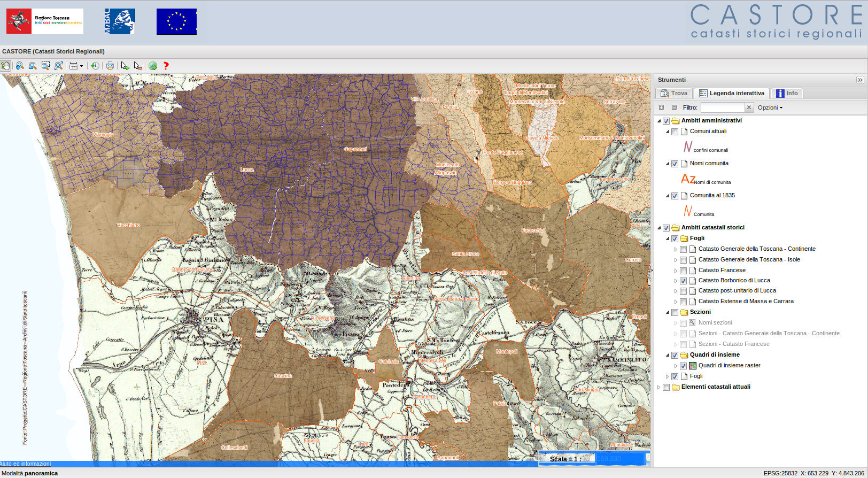The width and height of the screenshot is (868, 478).
Task: Toggle the Comunita al 1835 checkbox
Action: click(675, 196)
